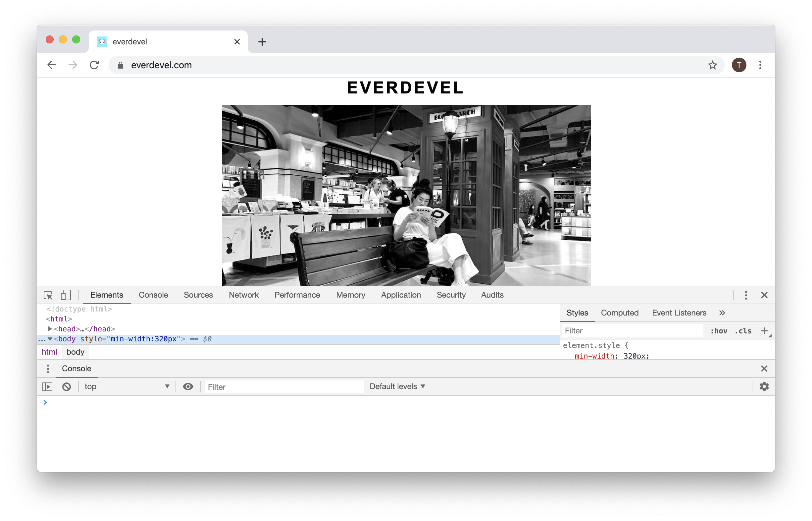Click the element.style selector
This screenshot has height=521, width=812.
[591, 345]
